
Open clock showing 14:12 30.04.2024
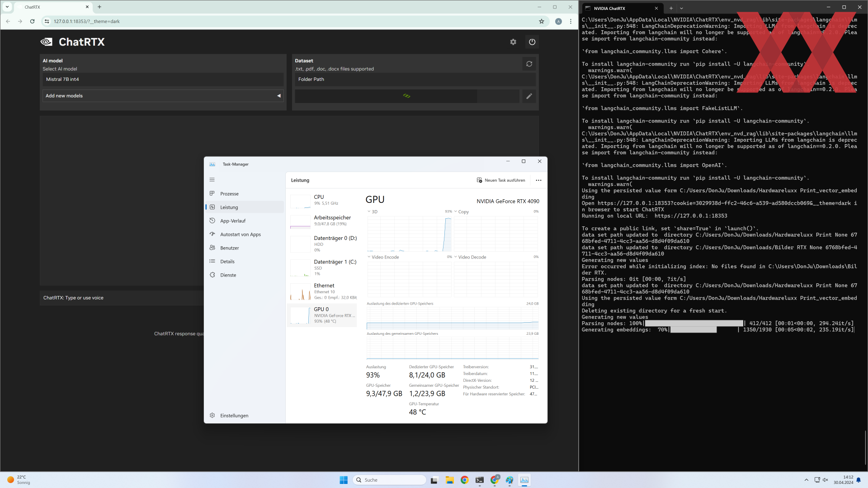[843, 480]
